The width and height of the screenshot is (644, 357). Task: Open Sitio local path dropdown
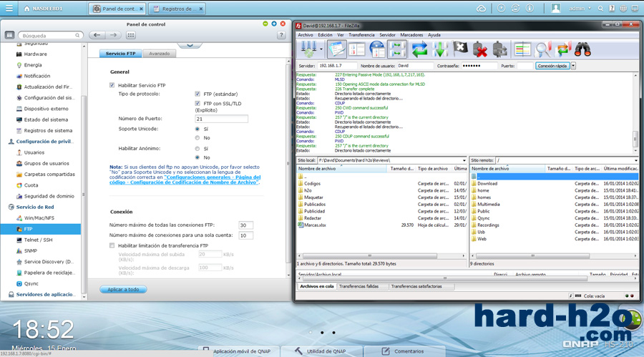pos(464,160)
